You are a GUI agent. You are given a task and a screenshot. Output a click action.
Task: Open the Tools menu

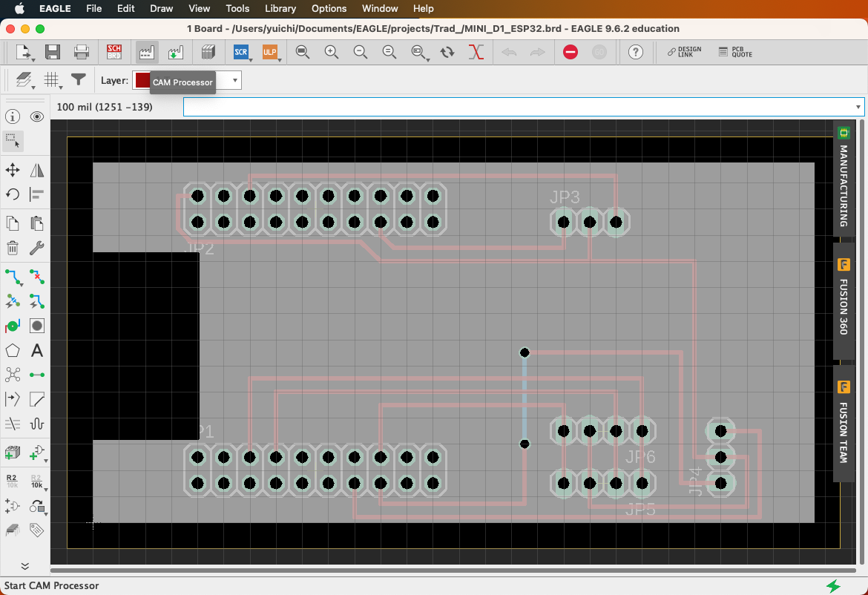[x=237, y=8]
